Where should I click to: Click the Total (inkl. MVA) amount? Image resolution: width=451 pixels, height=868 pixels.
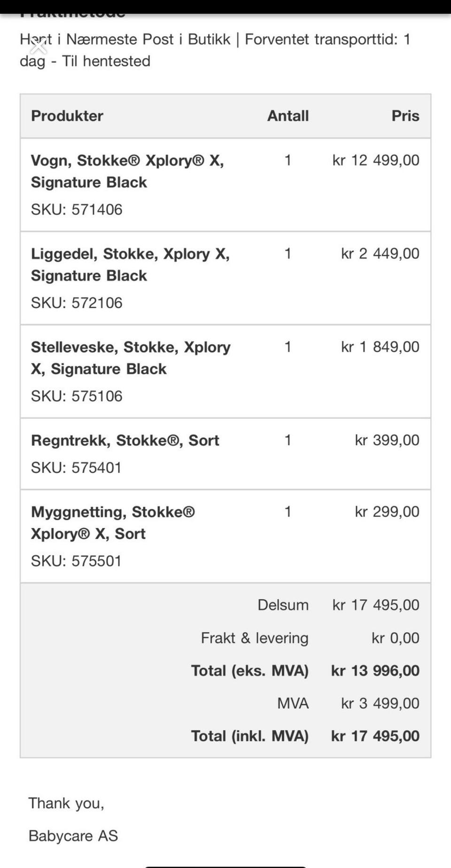tap(375, 736)
